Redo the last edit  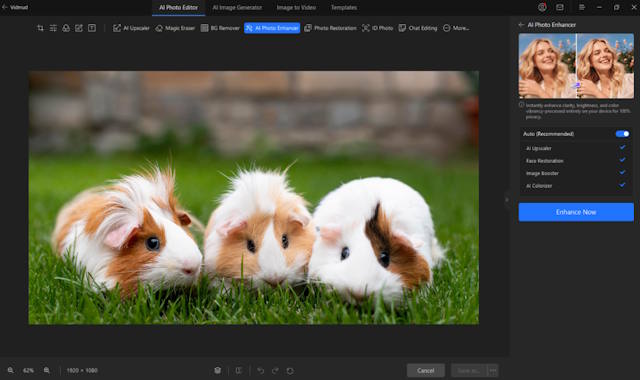coord(275,370)
